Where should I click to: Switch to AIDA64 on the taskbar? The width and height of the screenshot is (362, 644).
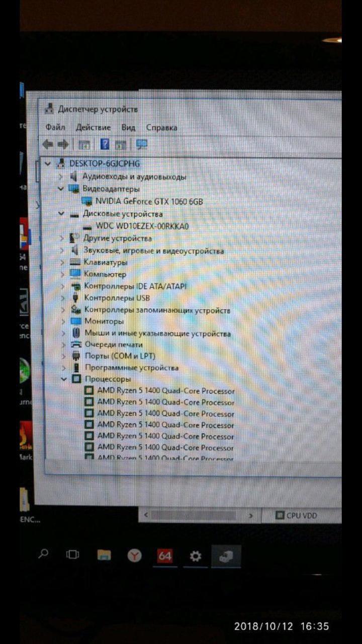pyautogui.click(x=165, y=556)
